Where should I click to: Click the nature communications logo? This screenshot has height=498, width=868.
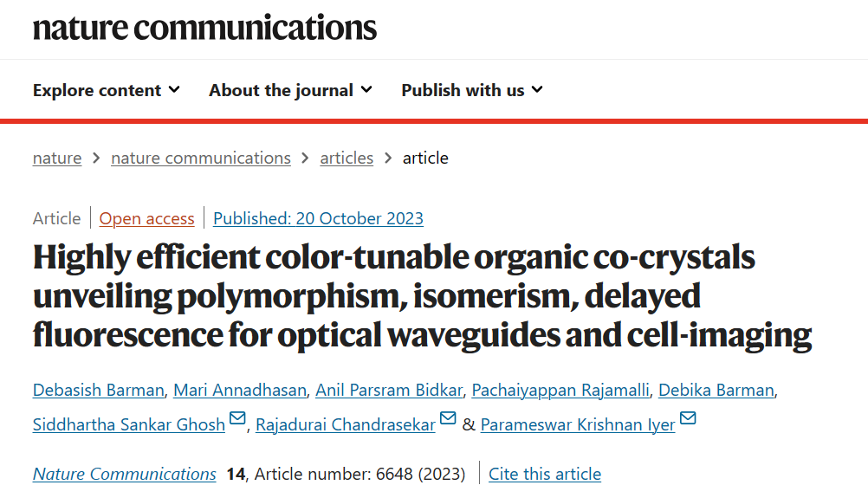click(x=204, y=28)
